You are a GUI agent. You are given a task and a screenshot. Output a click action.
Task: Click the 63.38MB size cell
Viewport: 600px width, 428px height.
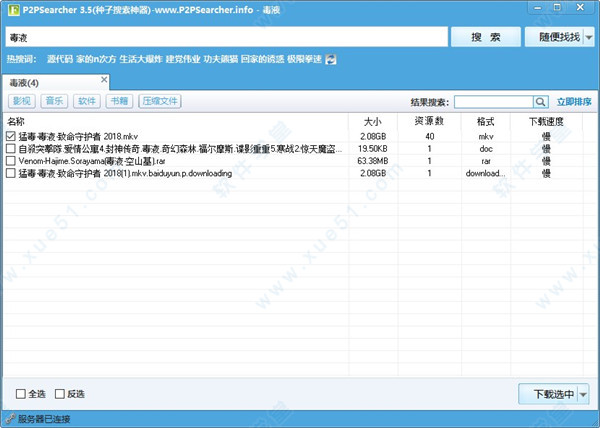pyautogui.click(x=373, y=161)
